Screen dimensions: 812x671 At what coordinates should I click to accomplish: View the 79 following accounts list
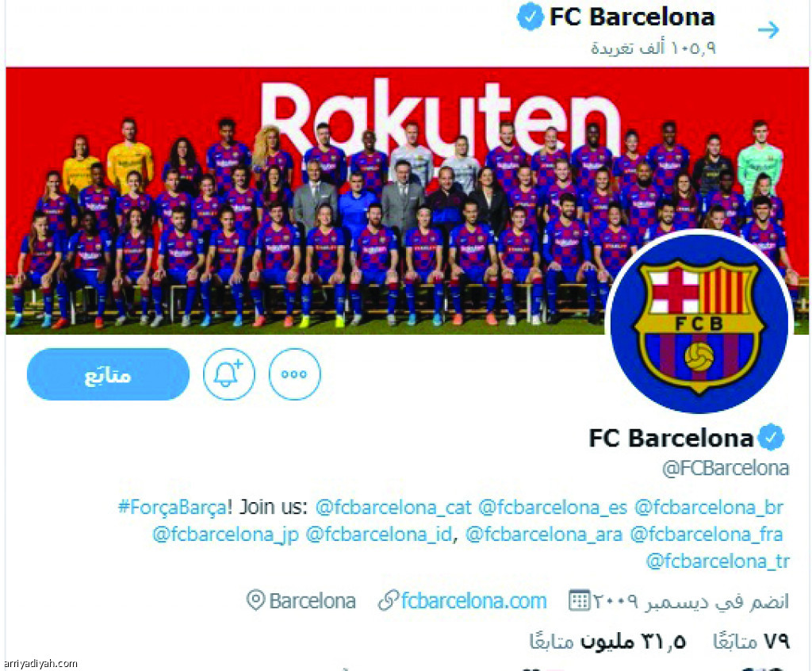coord(752,642)
